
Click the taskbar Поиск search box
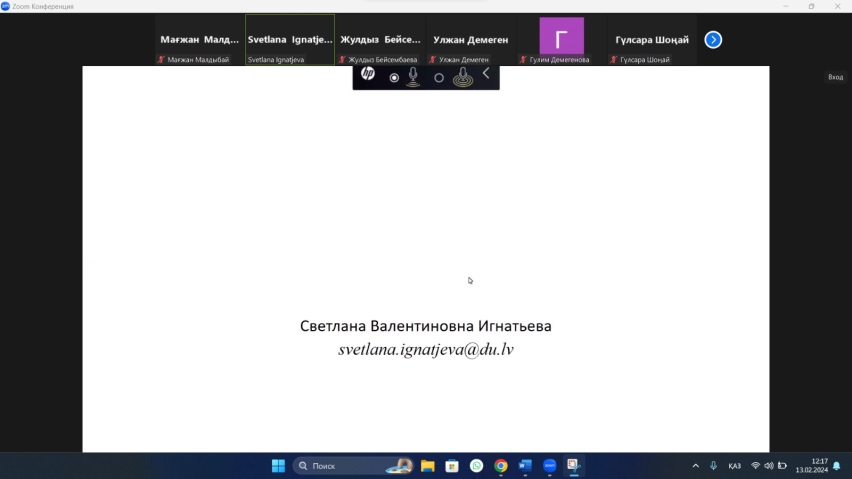click(x=350, y=466)
